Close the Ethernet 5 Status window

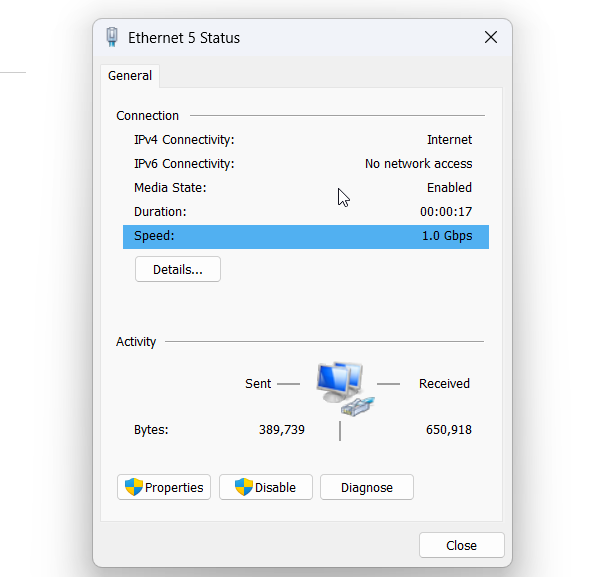click(x=491, y=38)
